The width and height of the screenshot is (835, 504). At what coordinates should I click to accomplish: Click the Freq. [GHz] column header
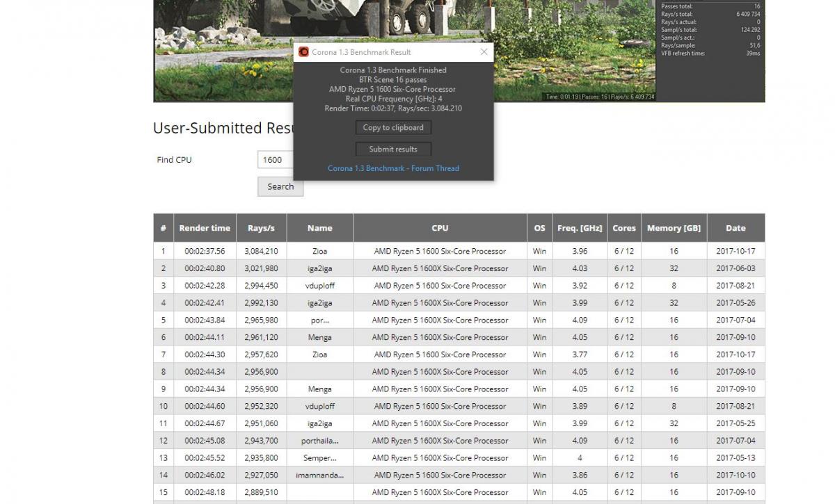pyautogui.click(x=580, y=228)
